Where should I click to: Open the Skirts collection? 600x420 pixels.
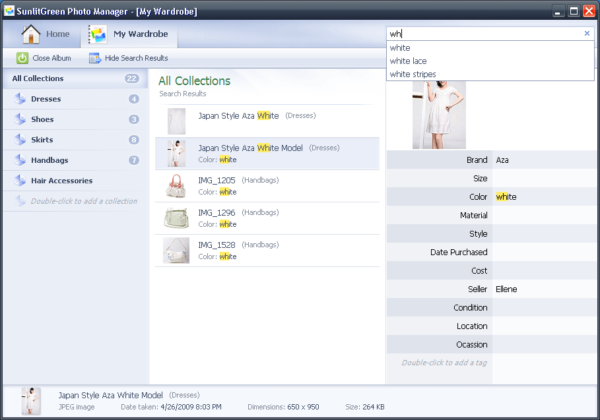(x=75, y=140)
